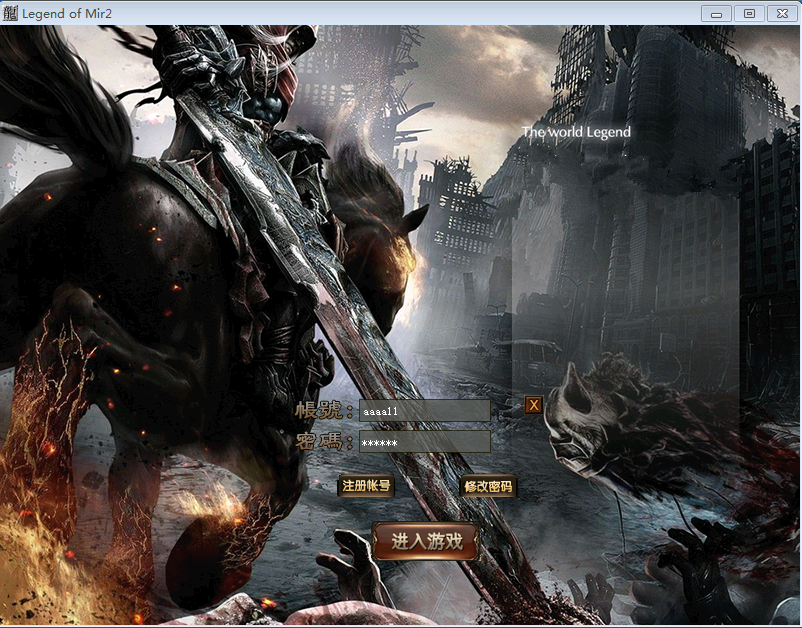Close the Legend of Mir2 window
The width and height of the screenshot is (802, 628).
(783, 14)
